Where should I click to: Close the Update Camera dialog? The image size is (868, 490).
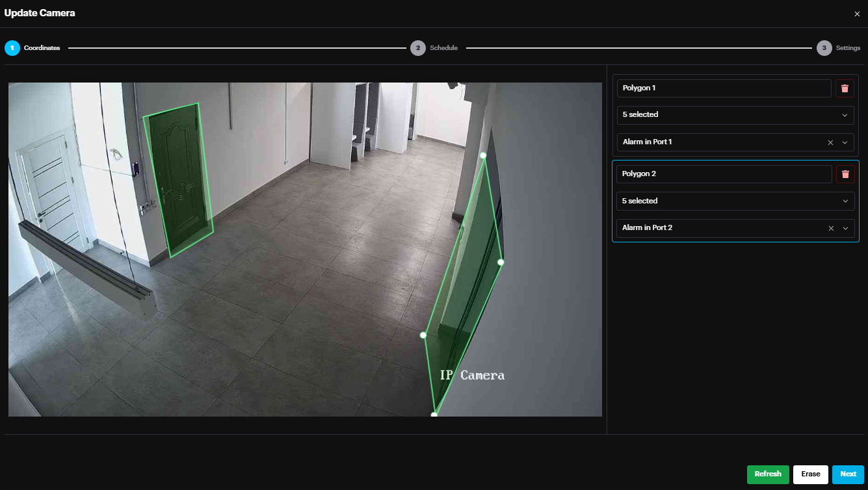856,14
